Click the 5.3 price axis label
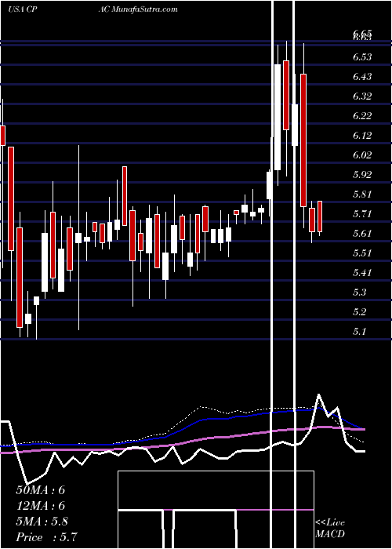The image size is (392, 549). pos(360,292)
